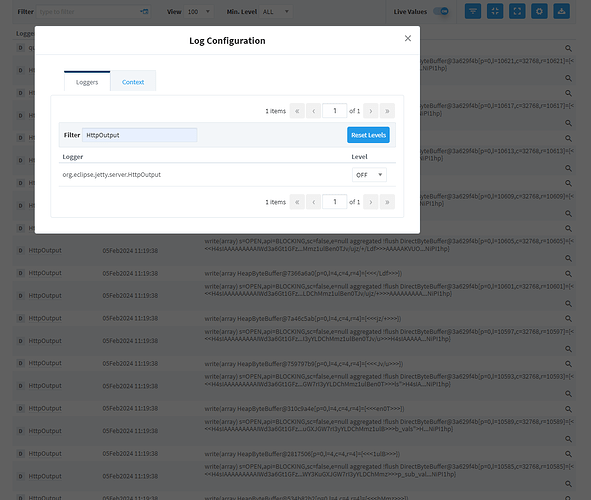Open the View count dropdown
Image resolution: width=591 pixels, height=500 pixels.
199,12
